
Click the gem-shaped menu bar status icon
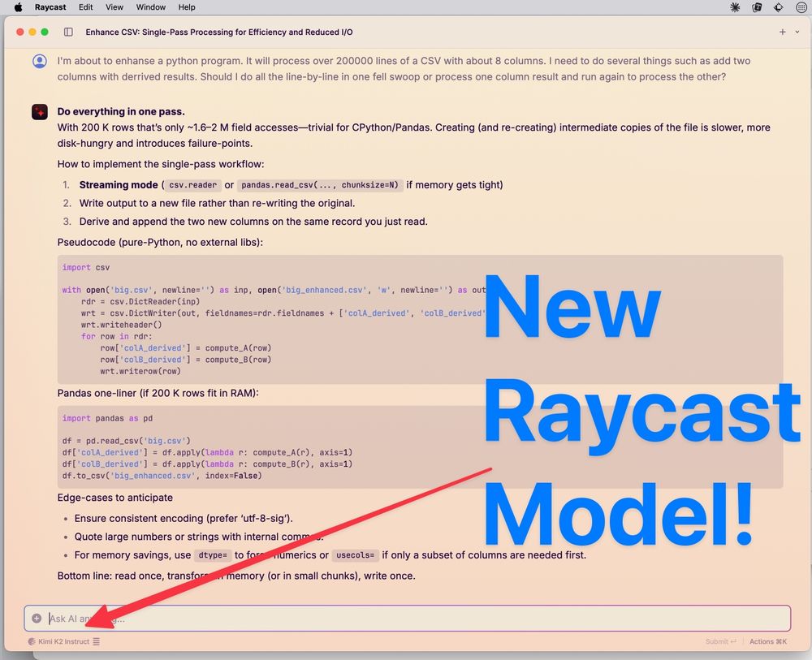[x=779, y=7]
